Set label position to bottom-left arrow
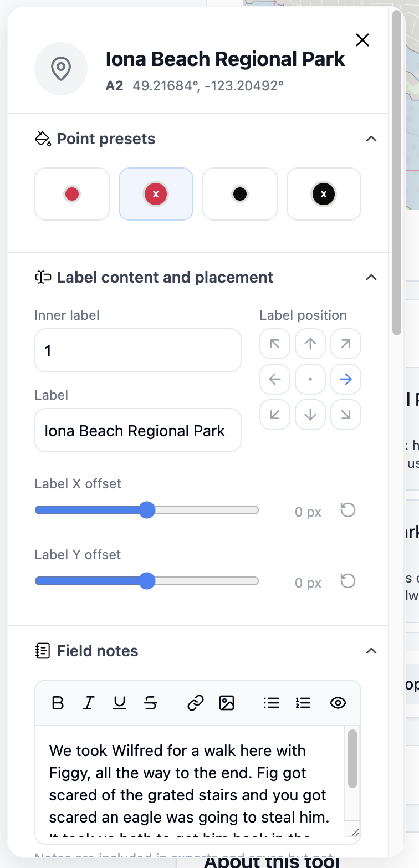The image size is (419, 868). [275, 415]
